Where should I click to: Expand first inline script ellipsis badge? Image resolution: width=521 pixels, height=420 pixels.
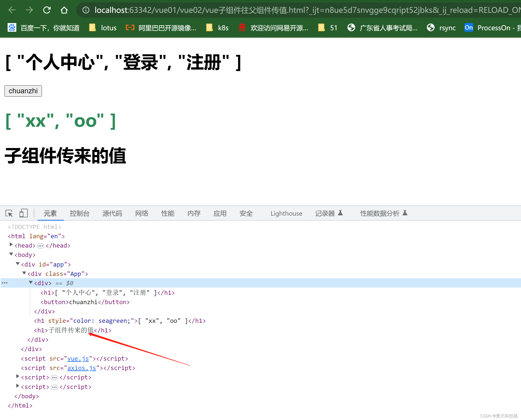[x=54, y=378]
